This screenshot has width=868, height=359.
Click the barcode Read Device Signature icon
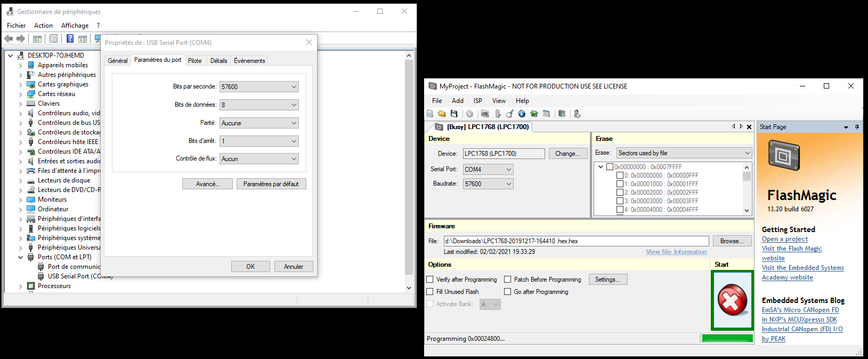tap(485, 114)
